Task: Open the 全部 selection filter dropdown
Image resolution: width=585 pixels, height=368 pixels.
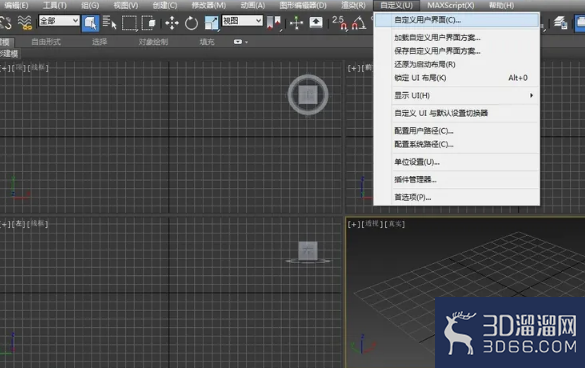Action: coord(59,21)
